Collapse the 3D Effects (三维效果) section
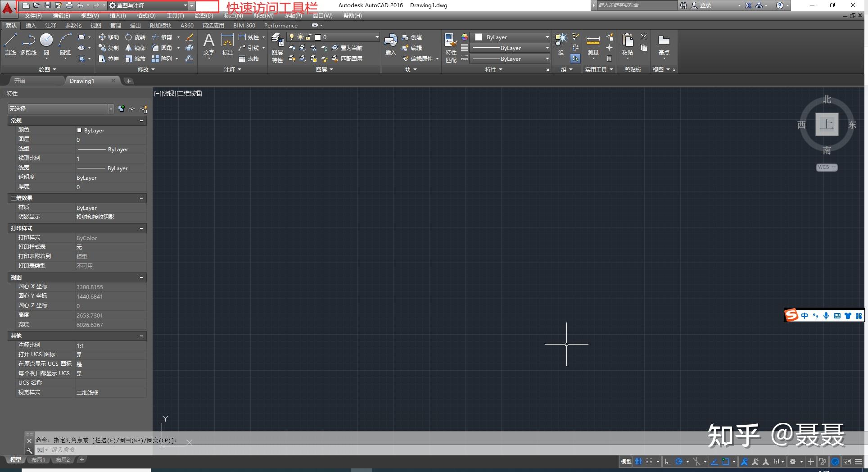The height and width of the screenshot is (472, 868). coord(141,198)
